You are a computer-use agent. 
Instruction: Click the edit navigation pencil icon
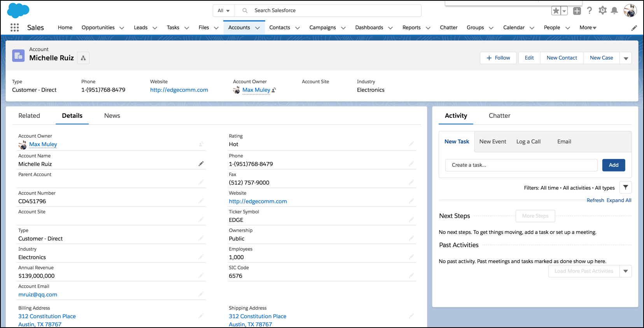tap(634, 28)
